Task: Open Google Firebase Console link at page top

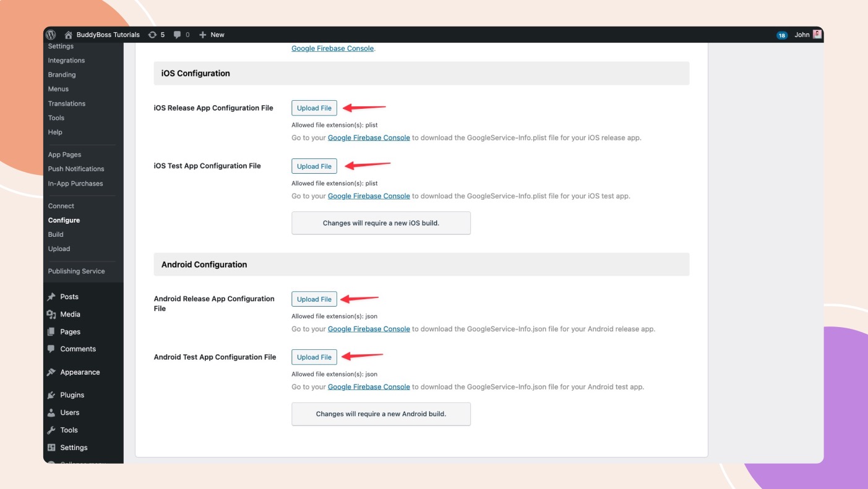Action: (332, 48)
